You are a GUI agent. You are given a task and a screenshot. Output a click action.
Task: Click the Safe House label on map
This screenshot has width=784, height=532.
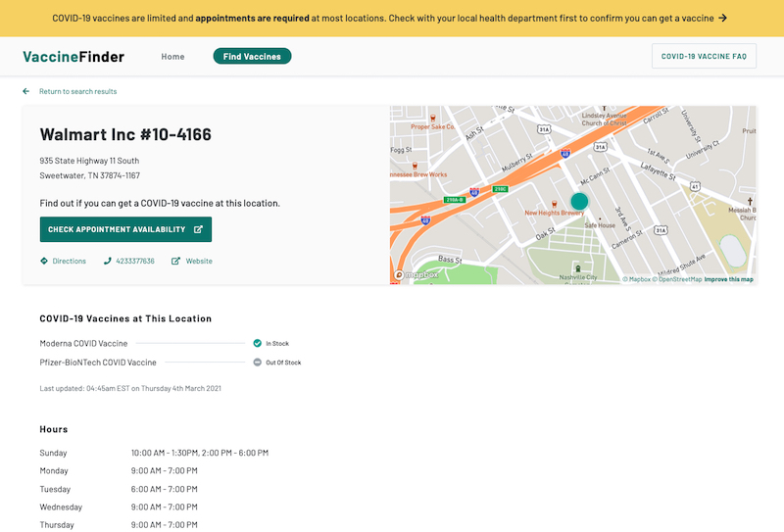point(600,225)
